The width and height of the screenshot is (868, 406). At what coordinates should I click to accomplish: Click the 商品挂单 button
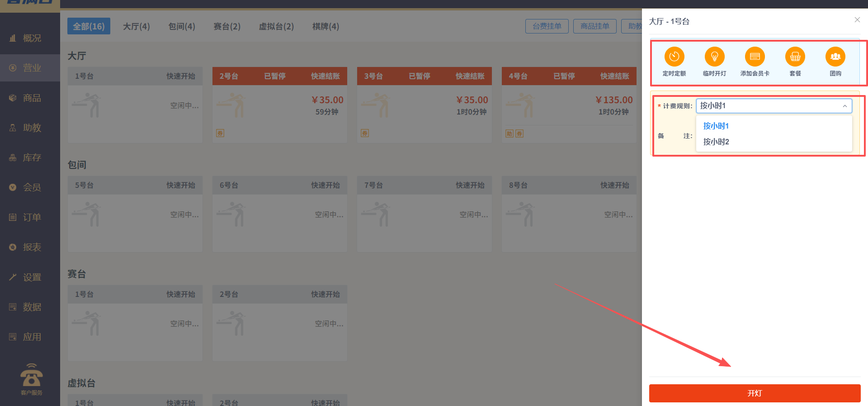click(594, 26)
